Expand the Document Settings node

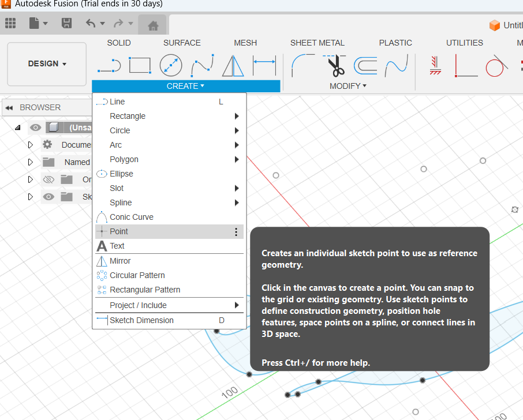[31, 145]
